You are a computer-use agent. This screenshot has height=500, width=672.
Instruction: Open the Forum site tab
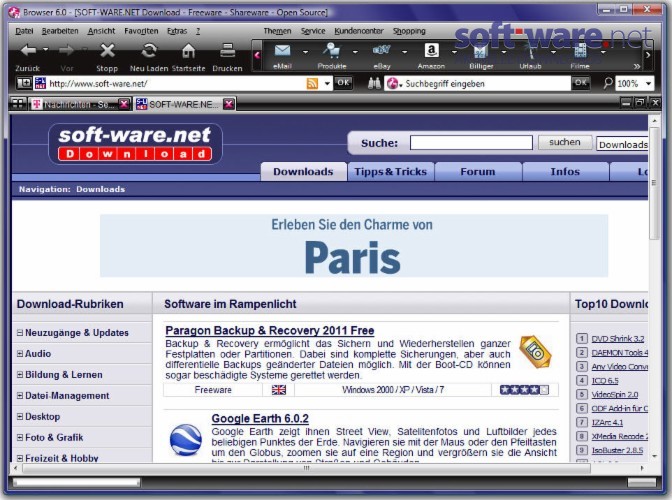point(477,172)
